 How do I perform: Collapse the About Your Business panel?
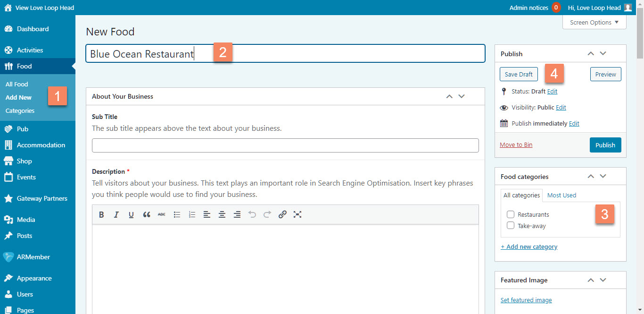tap(449, 96)
